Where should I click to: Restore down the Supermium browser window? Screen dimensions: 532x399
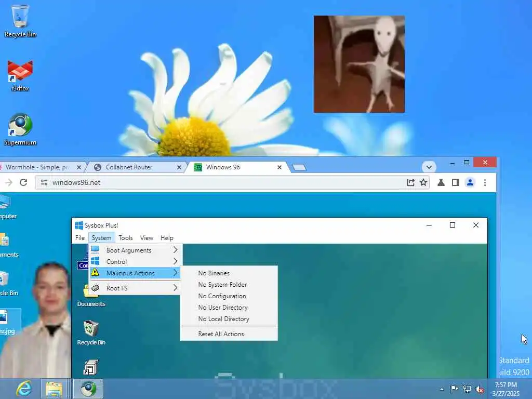[x=467, y=163]
